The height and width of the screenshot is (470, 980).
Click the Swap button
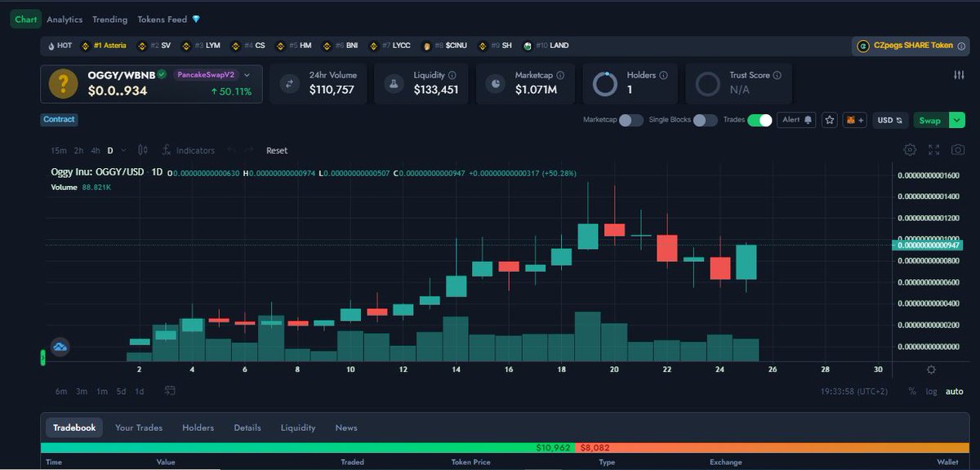(930, 120)
